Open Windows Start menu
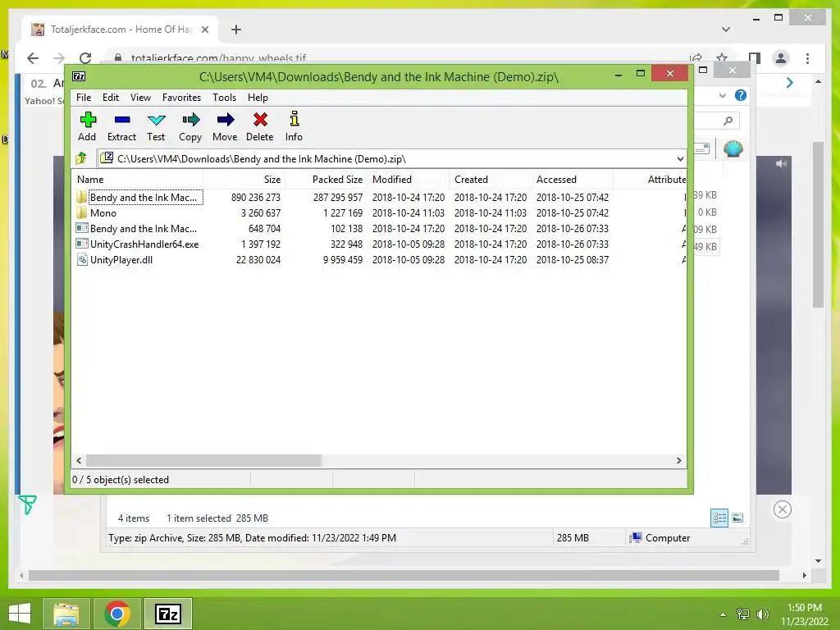This screenshot has height=630, width=840. pos(20,614)
